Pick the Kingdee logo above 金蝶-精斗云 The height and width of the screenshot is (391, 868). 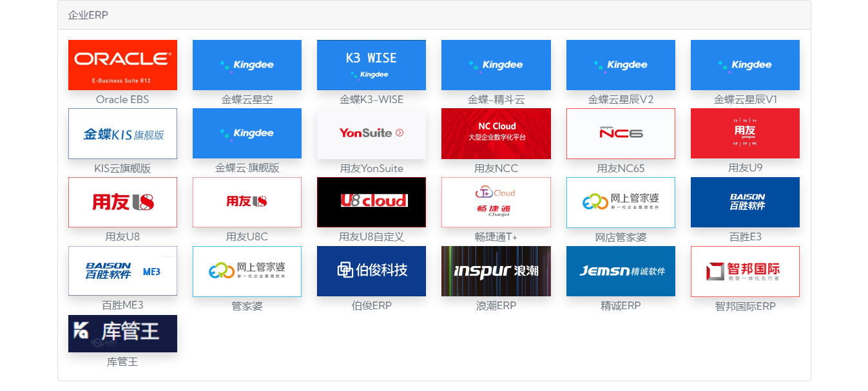496,65
